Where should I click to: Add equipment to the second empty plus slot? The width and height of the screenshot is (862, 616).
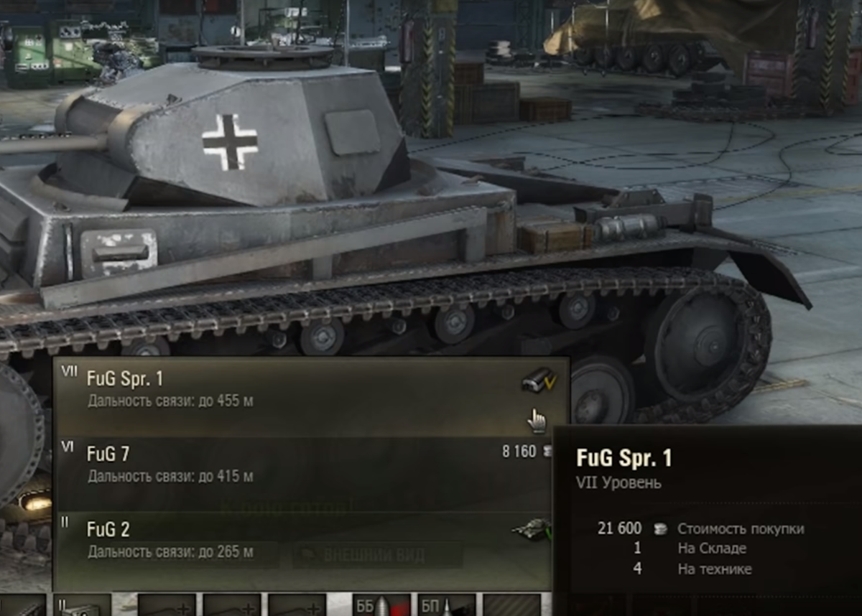tap(231, 605)
